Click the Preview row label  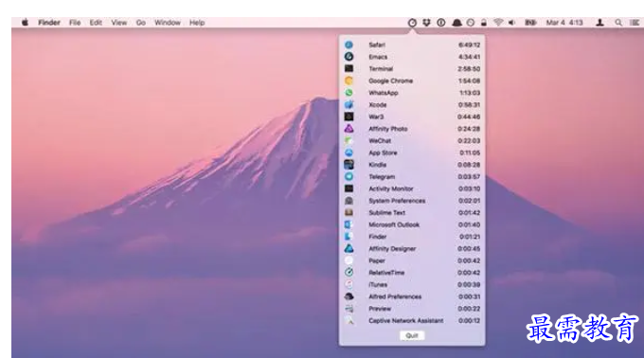coord(380,309)
